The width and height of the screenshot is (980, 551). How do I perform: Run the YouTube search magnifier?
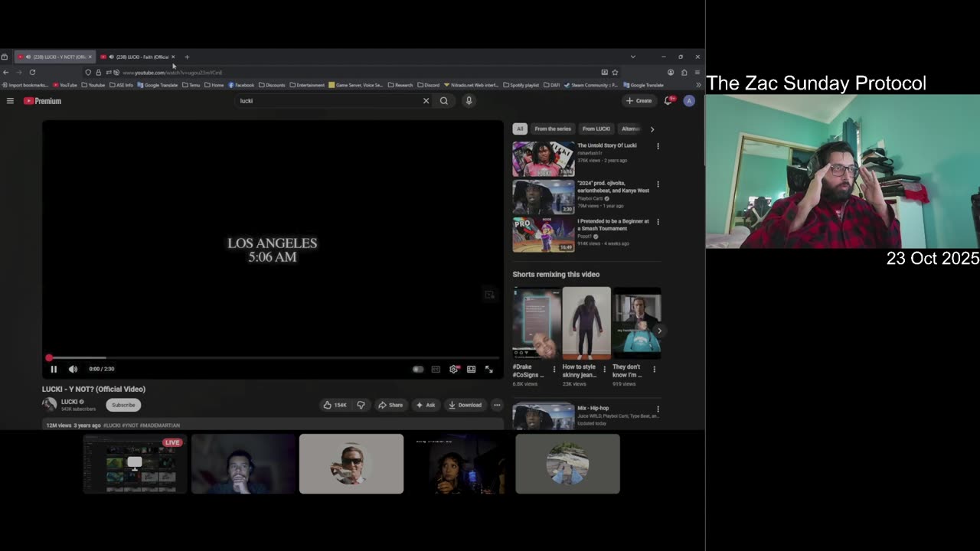444,101
